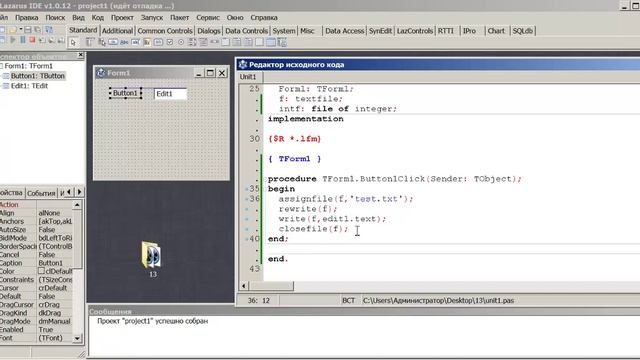Image resolution: width=640 pixels, height=360 pixels.
Task: Open the Правка menu
Action: click(27, 18)
